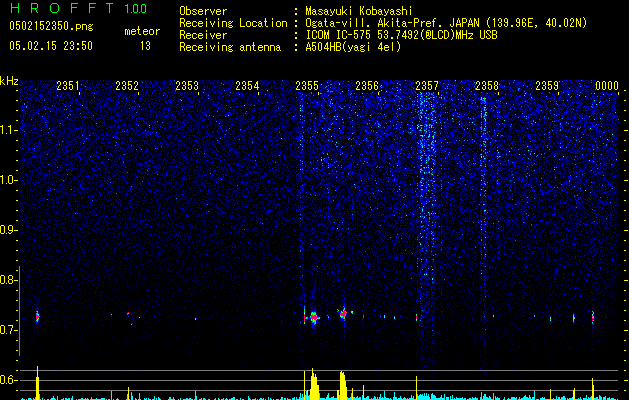Click the 2356 time marker

[367, 86]
